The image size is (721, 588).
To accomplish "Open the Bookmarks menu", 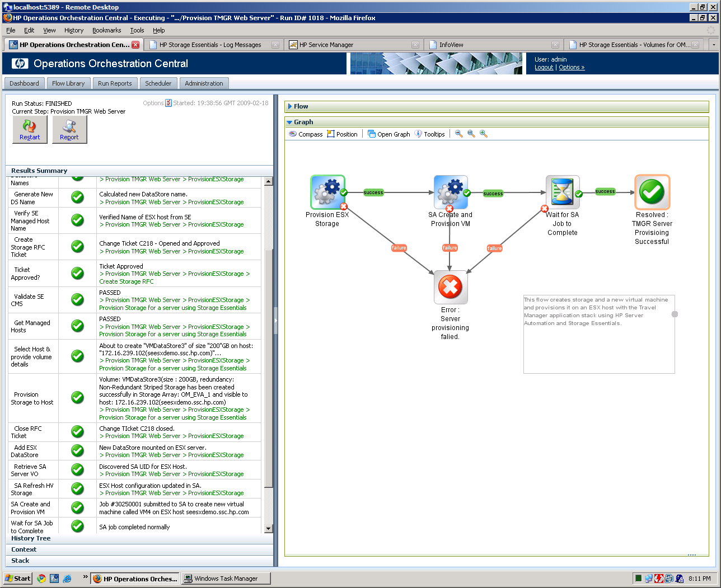I will (x=107, y=30).
